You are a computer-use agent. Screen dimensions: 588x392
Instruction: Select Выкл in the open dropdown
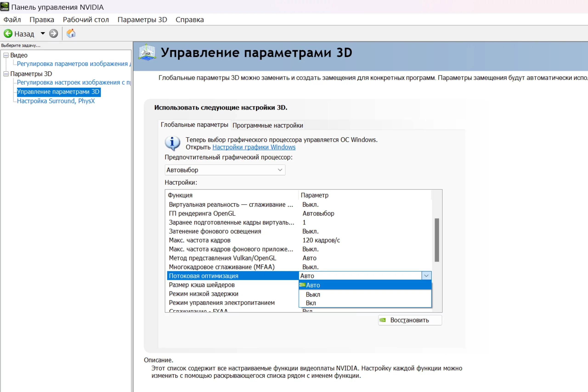[313, 294]
